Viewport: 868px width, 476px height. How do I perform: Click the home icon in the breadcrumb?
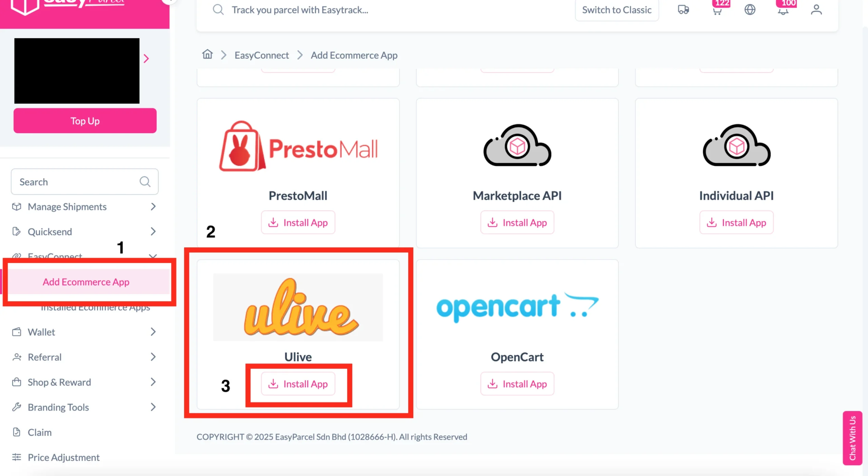(207, 55)
